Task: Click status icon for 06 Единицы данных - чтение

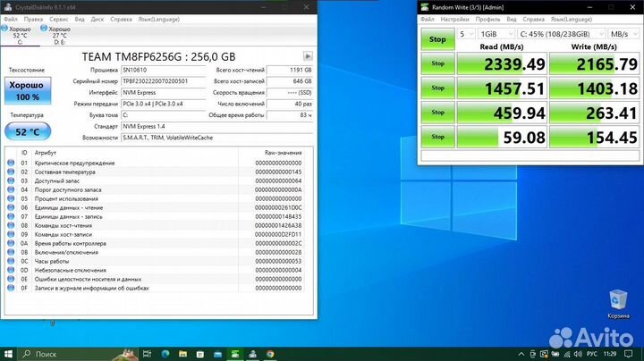Action: tap(11, 207)
